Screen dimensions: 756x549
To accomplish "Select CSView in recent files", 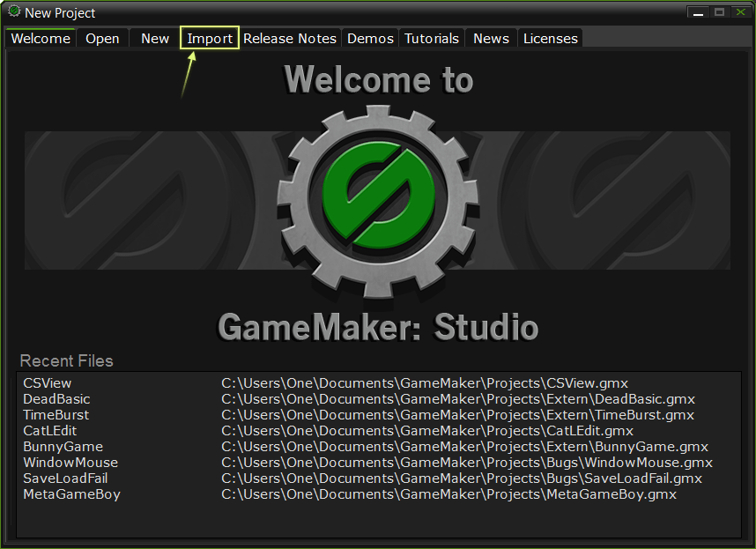I will point(48,383).
